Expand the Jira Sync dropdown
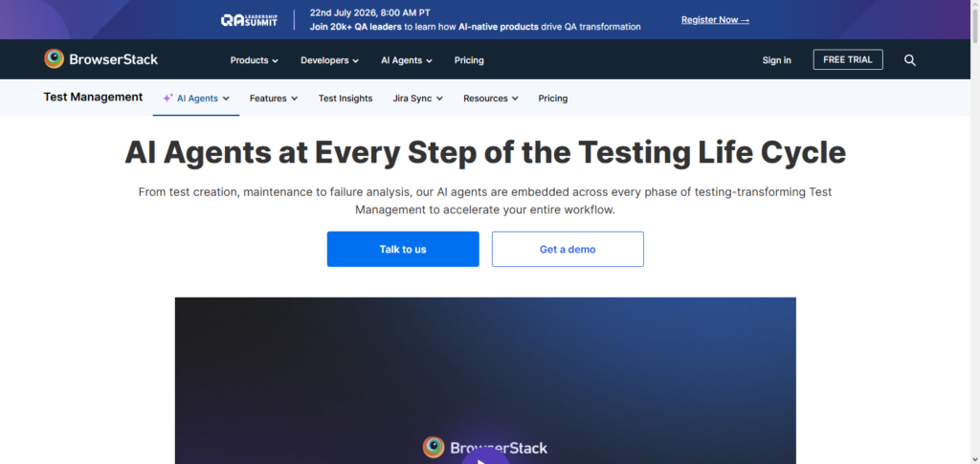The height and width of the screenshot is (464, 980). (418, 98)
